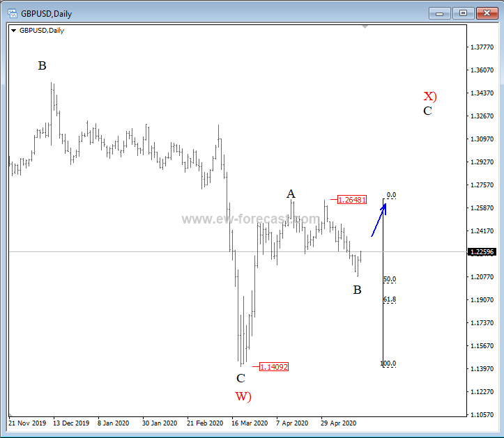Select the blue upward arrow on the chart
Screen dimensions: 504x438
[379, 219]
